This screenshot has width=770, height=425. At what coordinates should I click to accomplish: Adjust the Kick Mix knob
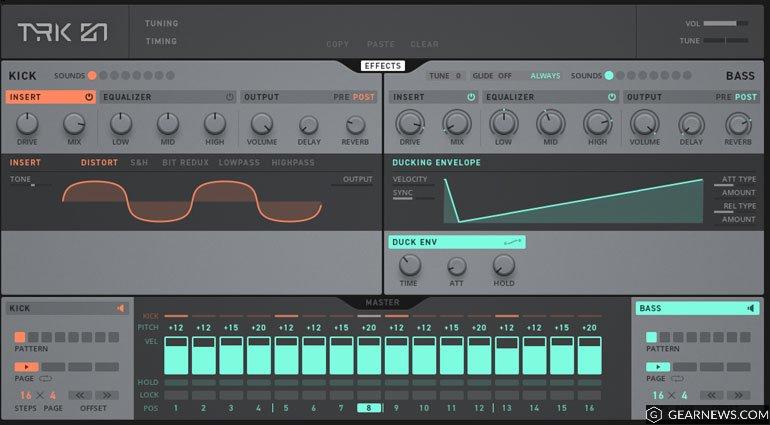pyautogui.click(x=74, y=124)
